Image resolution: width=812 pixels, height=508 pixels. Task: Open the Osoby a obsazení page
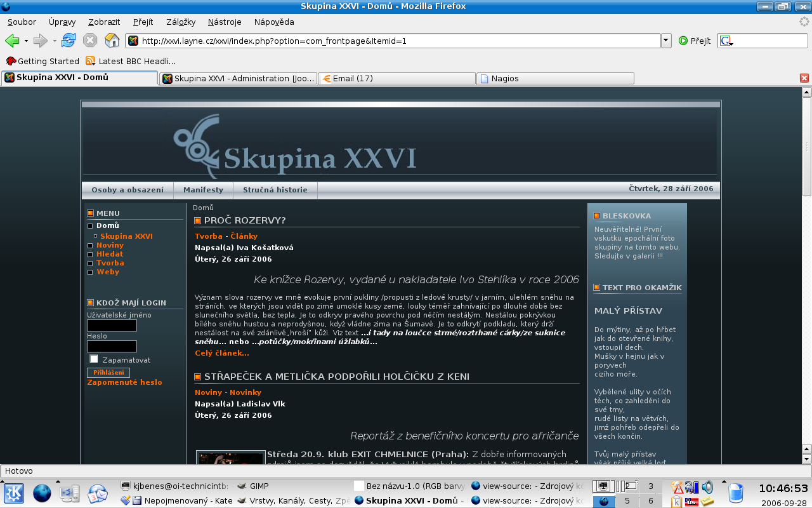pos(128,190)
